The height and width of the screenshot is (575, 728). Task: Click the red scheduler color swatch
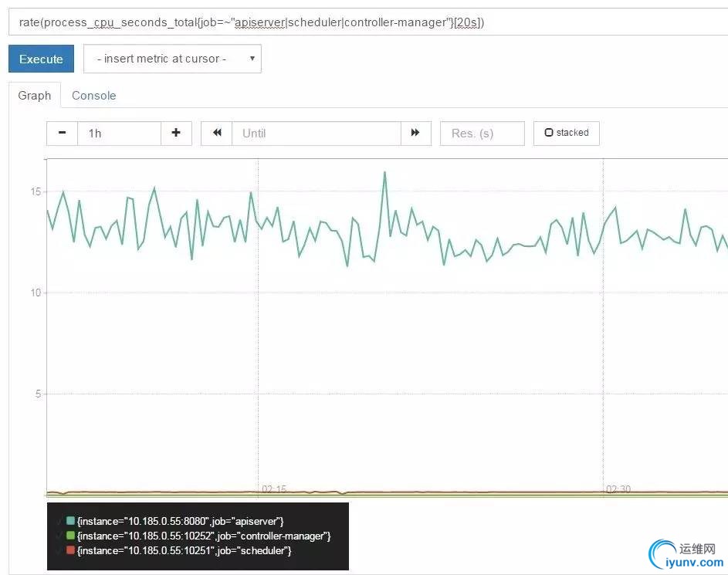[x=70, y=550]
